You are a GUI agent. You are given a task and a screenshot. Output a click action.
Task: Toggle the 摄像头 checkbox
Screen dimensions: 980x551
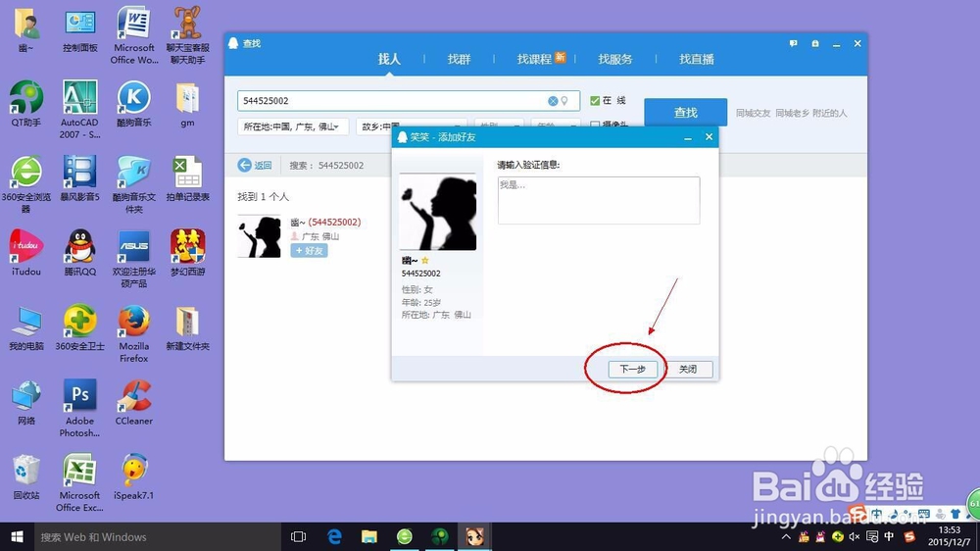[x=595, y=125]
